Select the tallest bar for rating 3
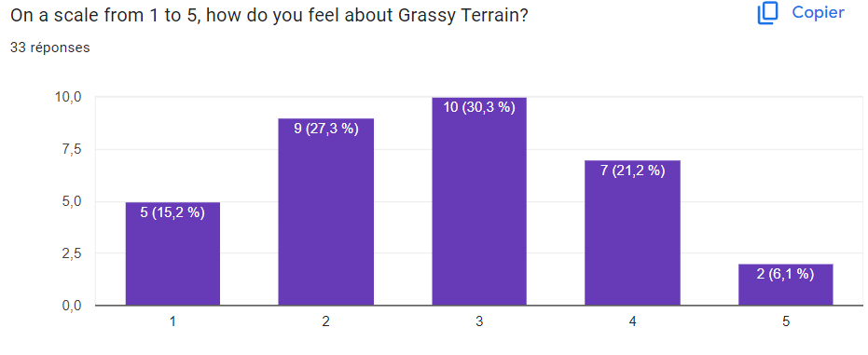868x355 pixels. pos(479,201)
